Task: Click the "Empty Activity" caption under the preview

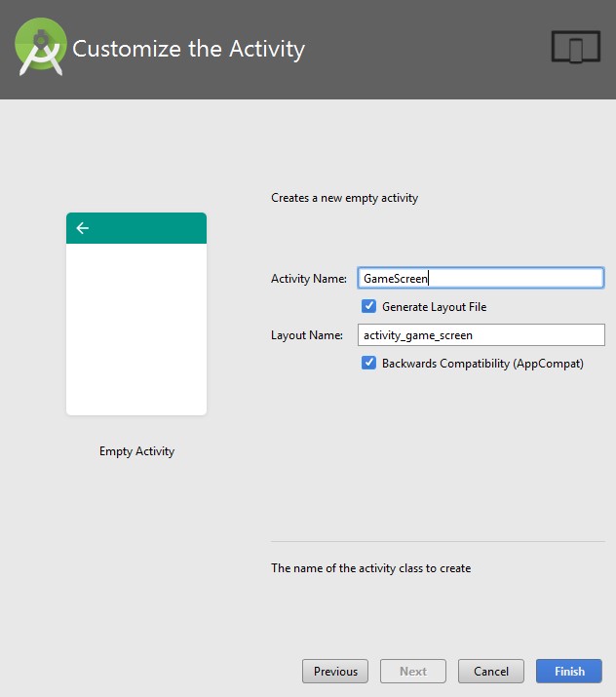Action: (136, 451)
